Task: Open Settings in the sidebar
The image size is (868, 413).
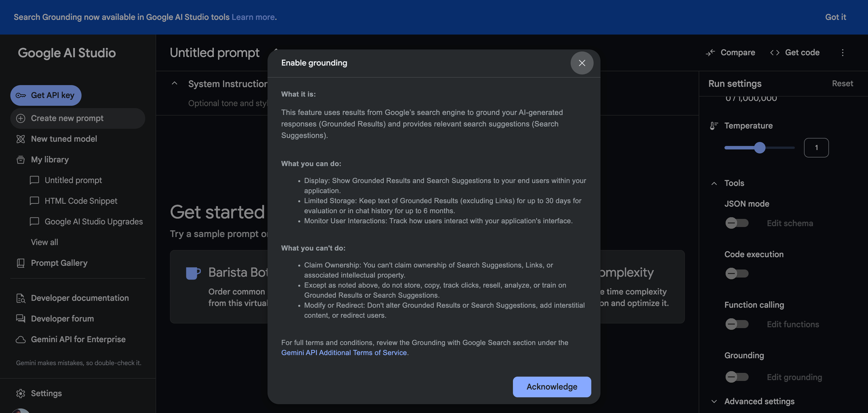Action: tap(46, 393)
